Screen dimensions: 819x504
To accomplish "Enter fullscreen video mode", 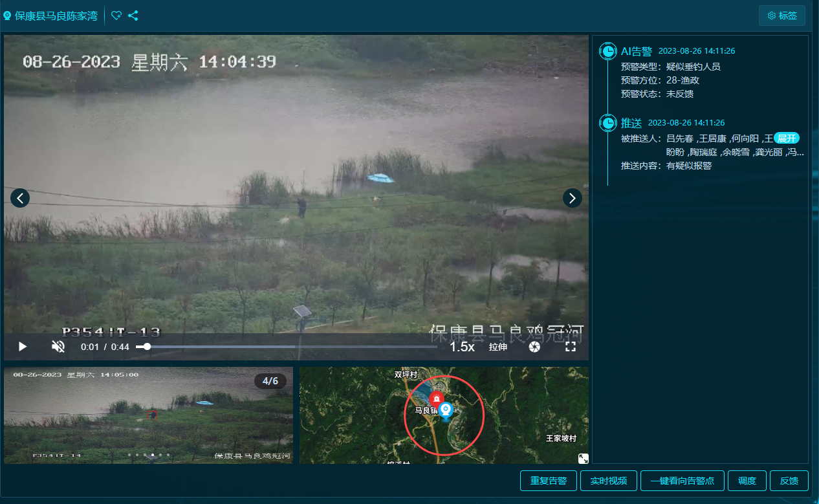I will [x=571, y=347].
